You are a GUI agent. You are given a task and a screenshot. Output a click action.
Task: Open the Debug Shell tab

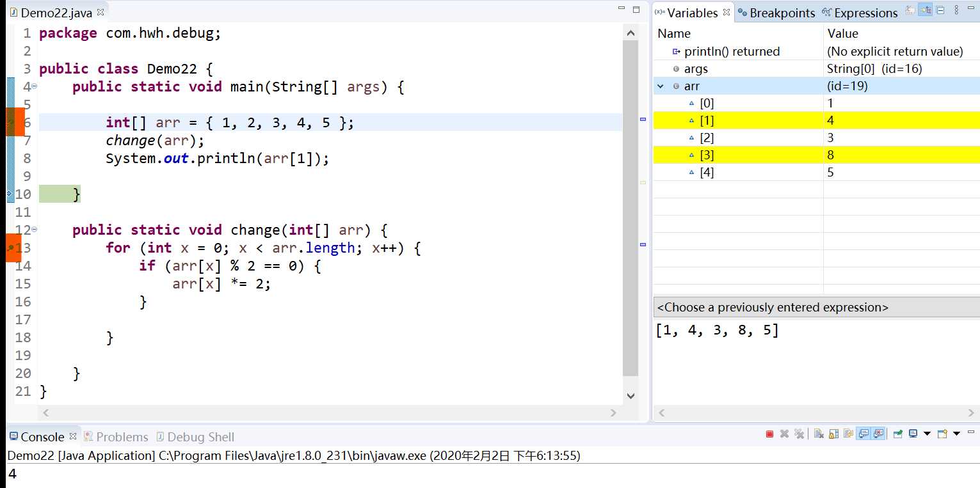tap(195, 437)
